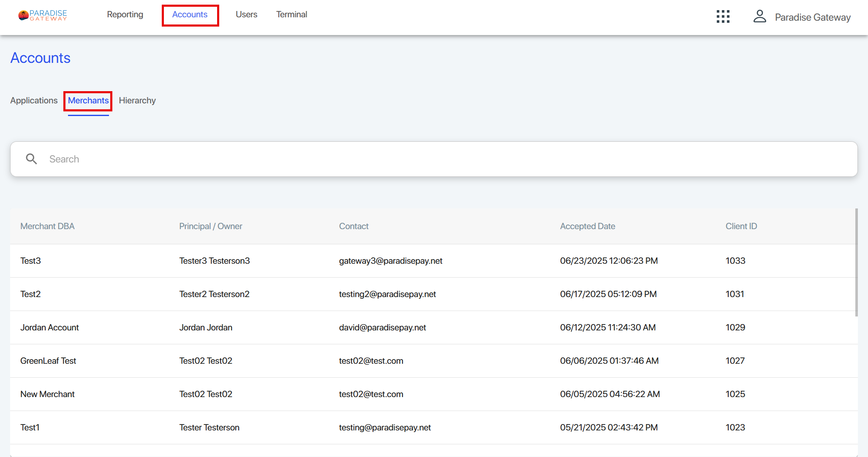
Task: Open the Reporting menu
Action: 125,14
